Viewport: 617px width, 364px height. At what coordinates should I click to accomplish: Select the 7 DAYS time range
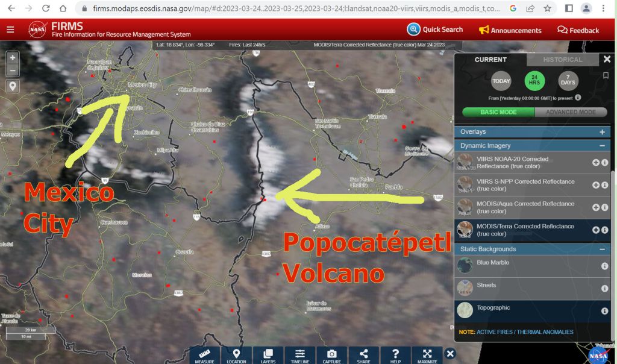coord(568,81)
